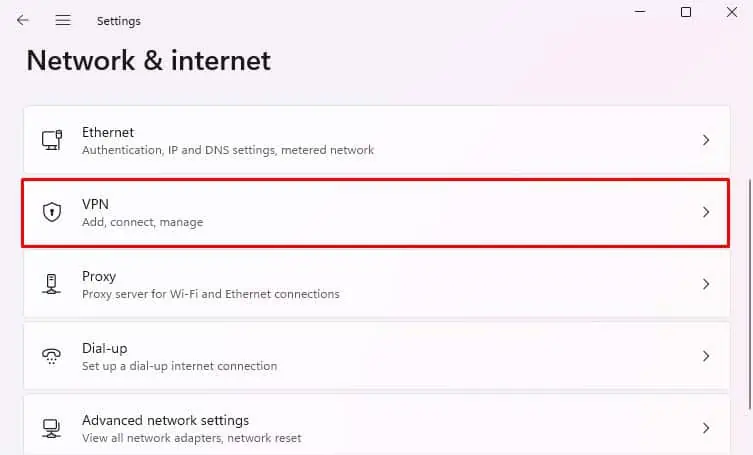This screenshot has height=455, width=753.
Task: Expand the Advanced network settings chevron
Action: click(x=706, y=428)
